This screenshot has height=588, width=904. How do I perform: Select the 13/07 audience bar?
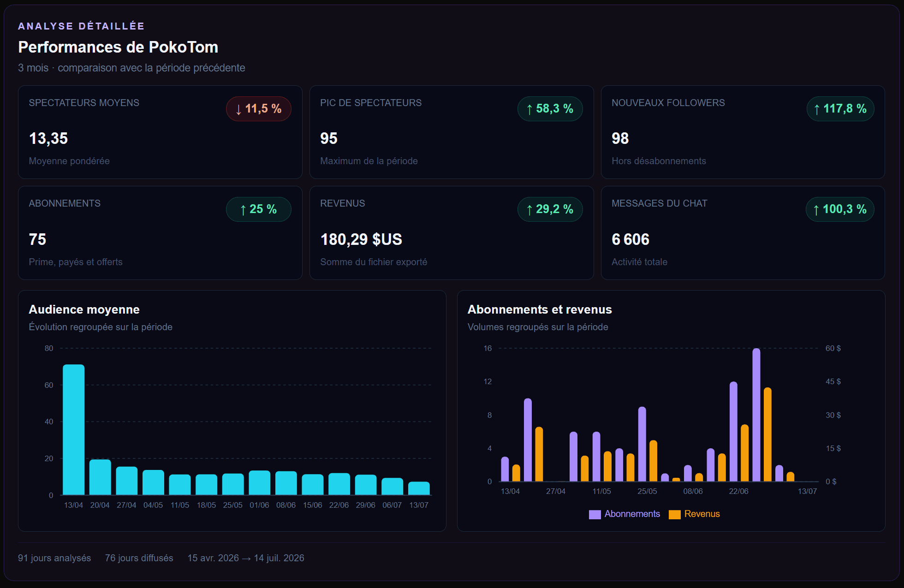pyautogui.click(x=419, y=488)
